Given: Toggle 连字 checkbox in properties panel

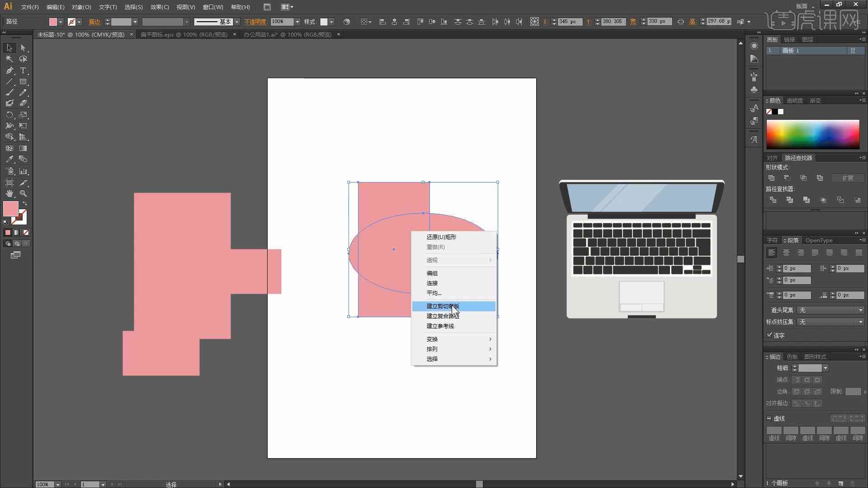Looking at the screenshot, I should [x=769, y=334].
